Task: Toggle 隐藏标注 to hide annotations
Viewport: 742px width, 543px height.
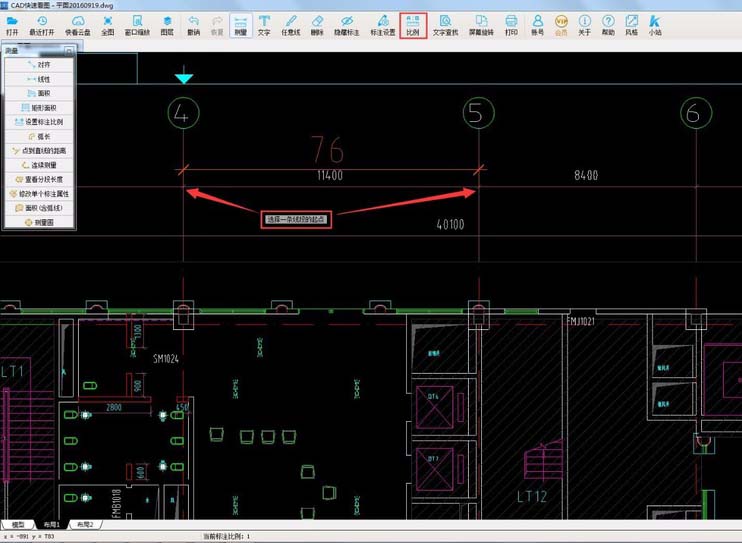Action: pos(346,25)
